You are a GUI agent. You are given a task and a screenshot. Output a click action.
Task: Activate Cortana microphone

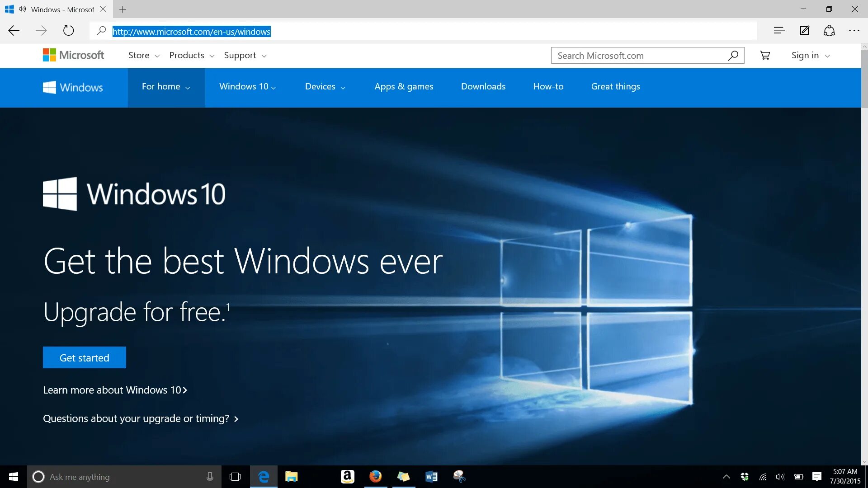coord(210,477)
